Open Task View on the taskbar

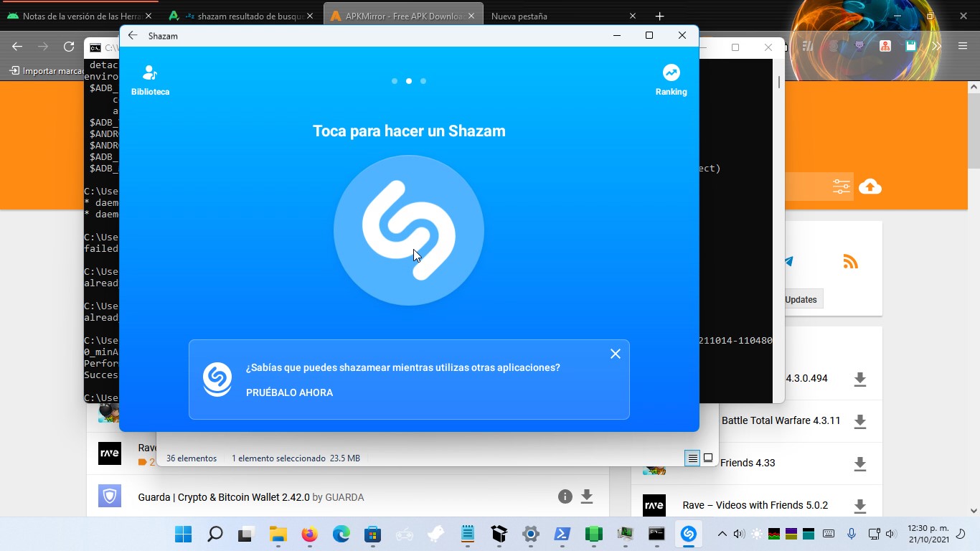point(247,534)
